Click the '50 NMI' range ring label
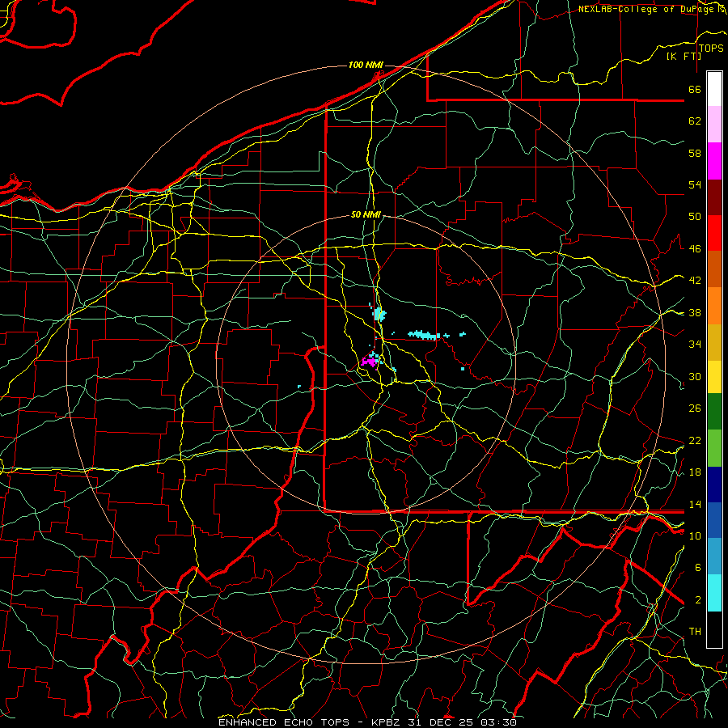This screenshot has width=728, height=728. pos(366,214)
